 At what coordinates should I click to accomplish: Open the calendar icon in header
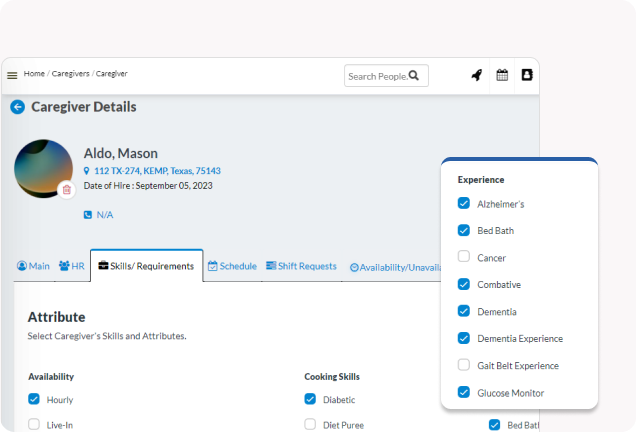pos(502,75)
